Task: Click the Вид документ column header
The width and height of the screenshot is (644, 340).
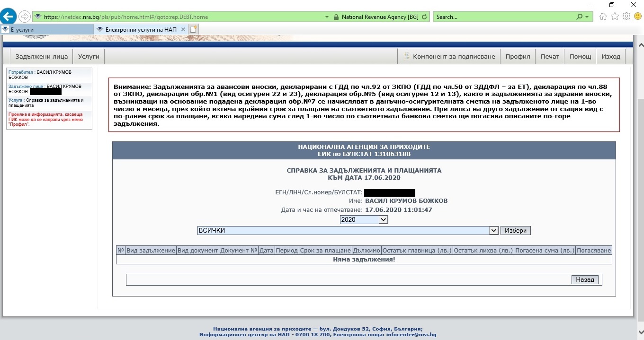Action: coord(197,251)
